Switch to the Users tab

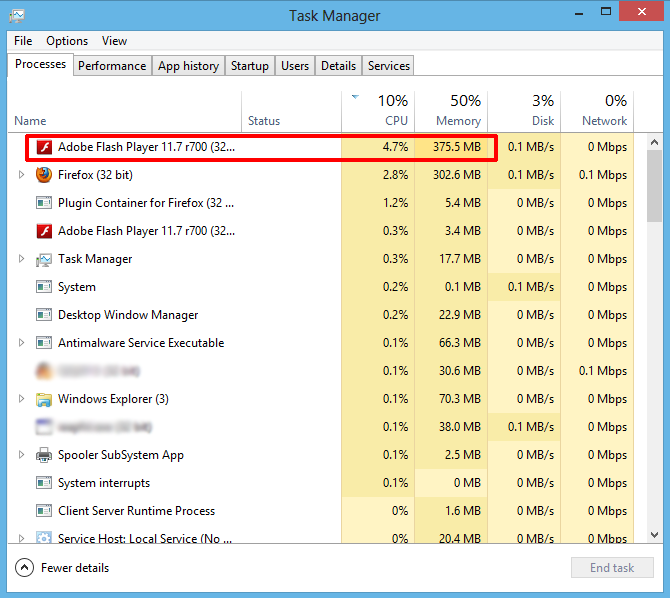295,66
